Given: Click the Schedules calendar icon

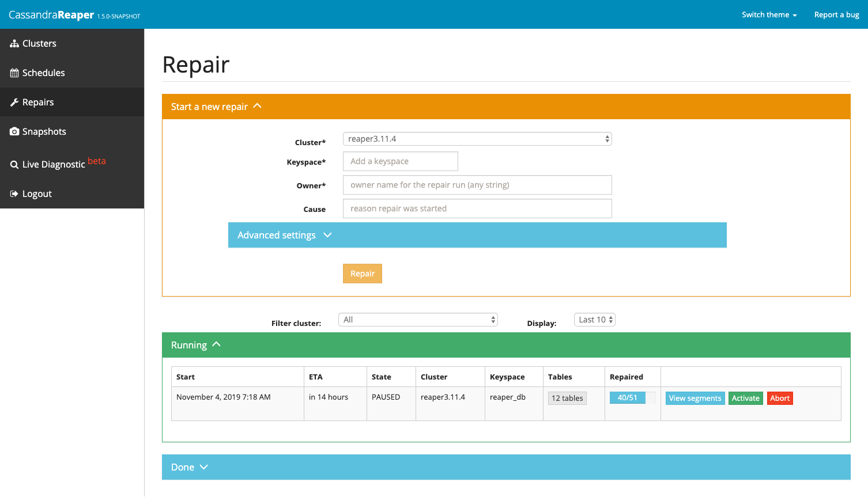Looking at the screenshot, I should (x=14, y=73).
